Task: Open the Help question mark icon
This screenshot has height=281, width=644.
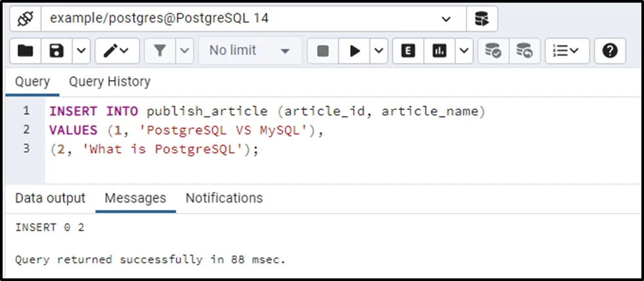Action: (610, 50)
